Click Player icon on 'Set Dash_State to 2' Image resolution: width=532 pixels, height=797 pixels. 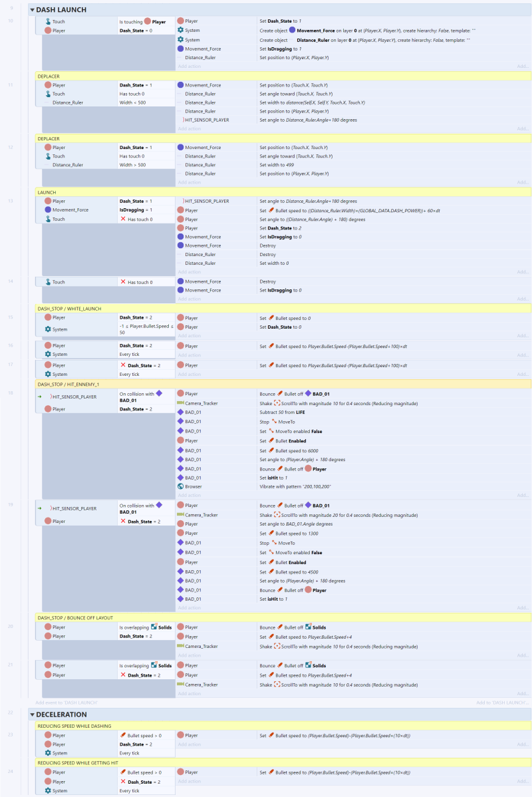coord(180,228)
